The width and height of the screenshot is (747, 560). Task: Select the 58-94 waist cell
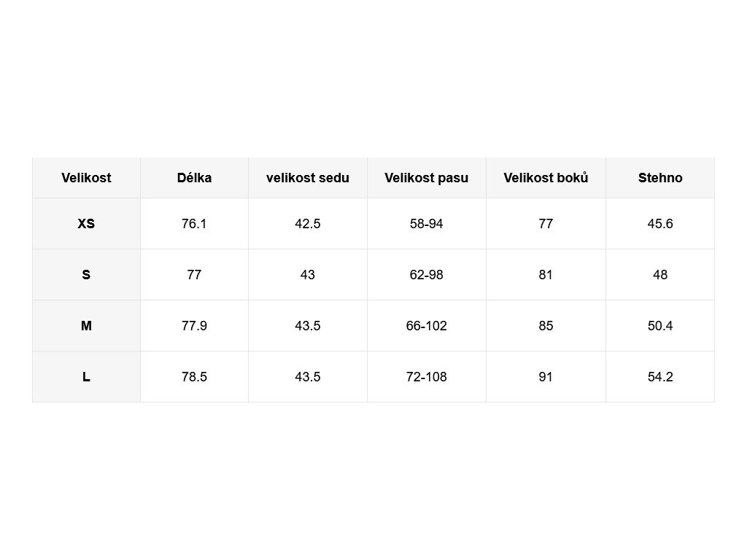click(426, 223)
